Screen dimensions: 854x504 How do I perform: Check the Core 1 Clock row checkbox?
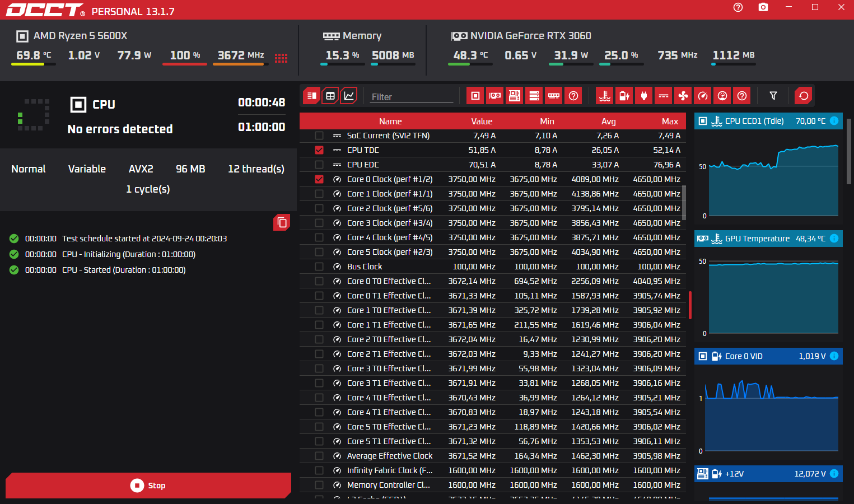pos(319,194)
